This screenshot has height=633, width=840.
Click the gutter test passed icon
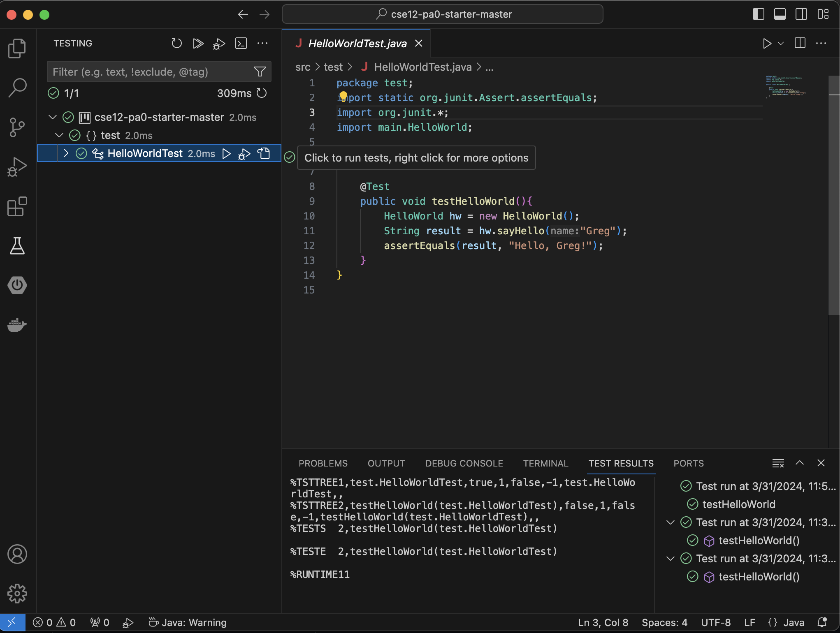click(x=290, y=157)
